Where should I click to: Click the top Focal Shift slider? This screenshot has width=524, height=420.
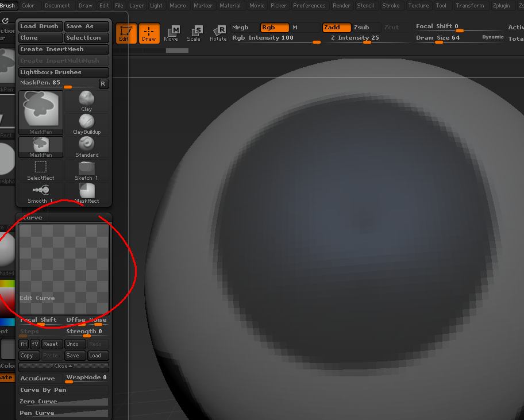[460, 27]
